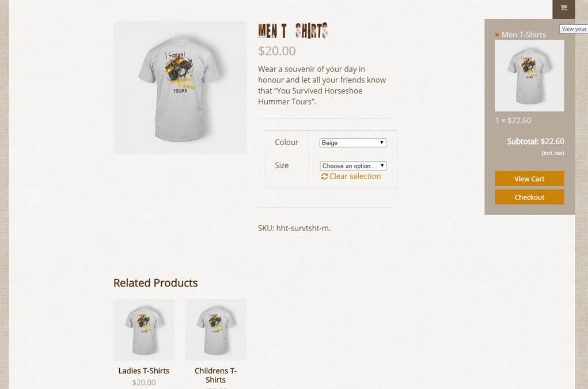Open the Size Choose an option dropdown
This screenshot has height=389, width=588.
coord(353,166)
